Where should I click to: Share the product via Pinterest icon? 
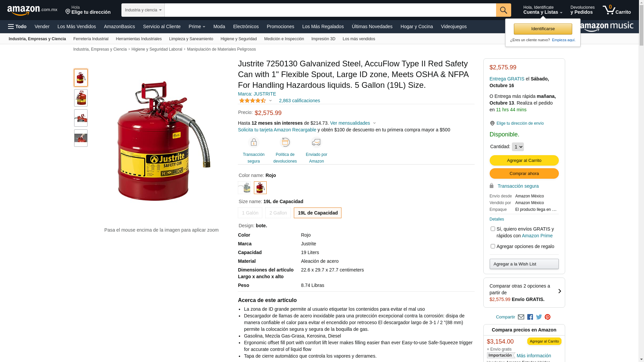pos(547,317)
